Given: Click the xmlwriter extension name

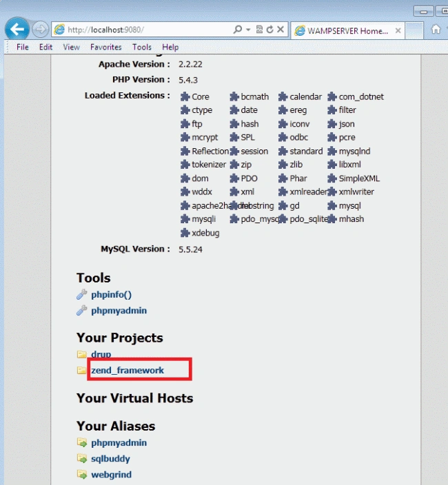Looking at the screenshot, I should pos(356,192).
